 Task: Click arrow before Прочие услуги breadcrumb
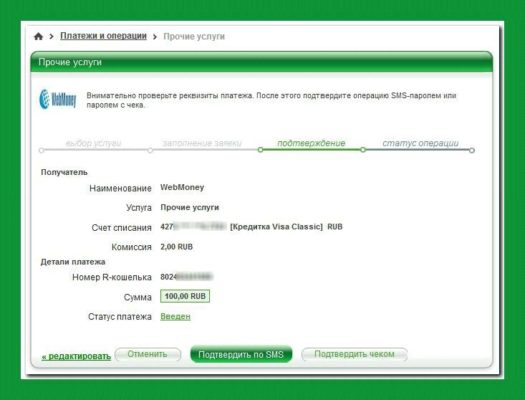click(155, 37)
